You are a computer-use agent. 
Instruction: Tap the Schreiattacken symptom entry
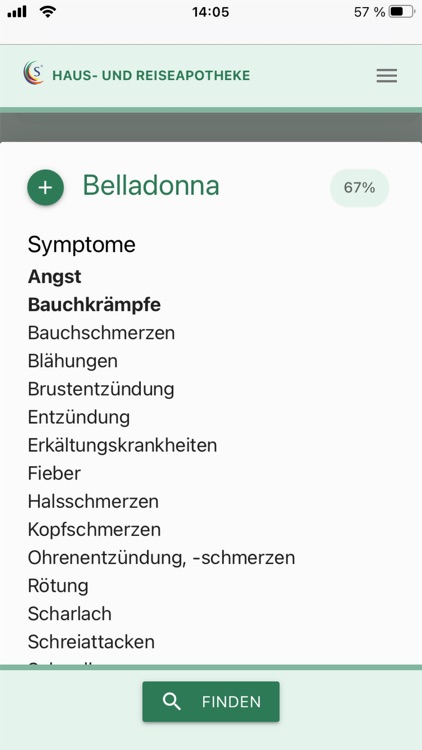(x=91, y=642)
